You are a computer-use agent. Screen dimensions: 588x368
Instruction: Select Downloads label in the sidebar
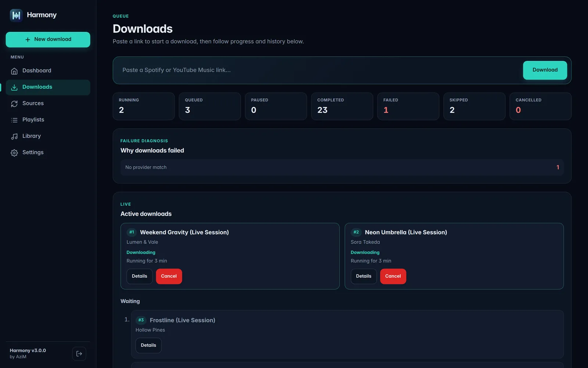37,87
